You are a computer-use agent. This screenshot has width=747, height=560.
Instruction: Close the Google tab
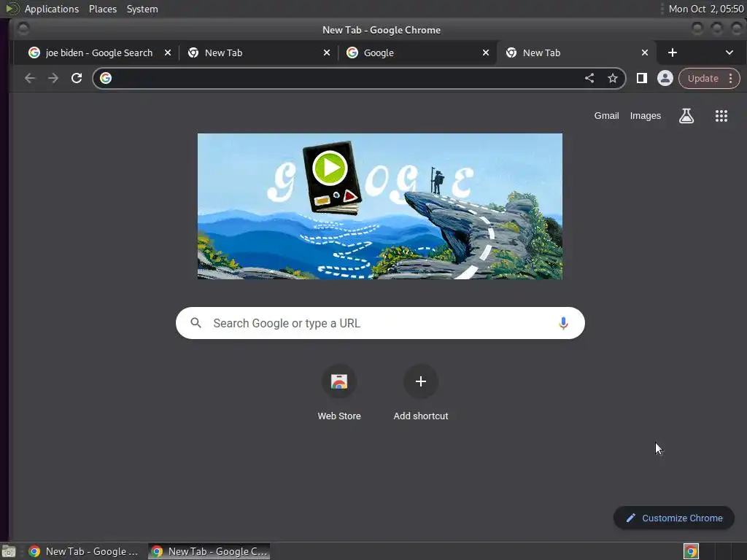coord(486,52)
